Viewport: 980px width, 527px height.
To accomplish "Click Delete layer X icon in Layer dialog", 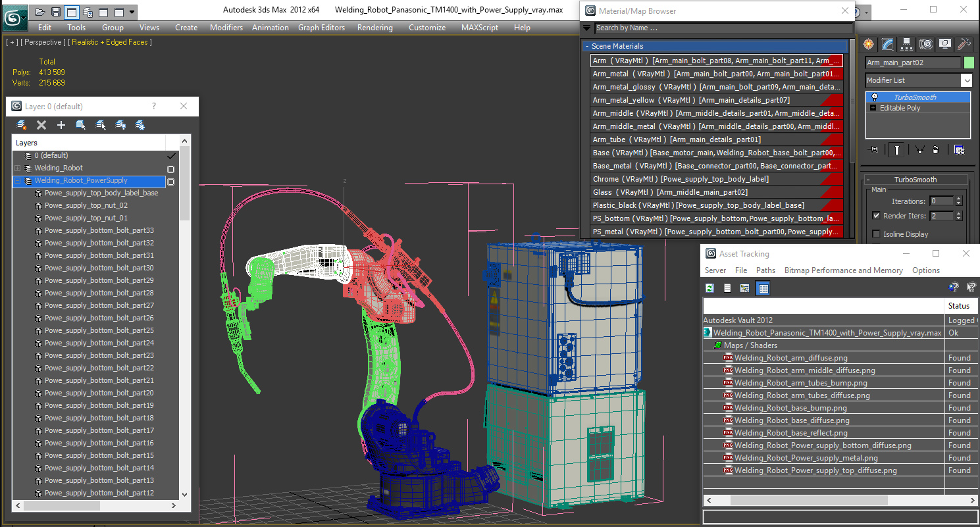I will tap(41, 124).
